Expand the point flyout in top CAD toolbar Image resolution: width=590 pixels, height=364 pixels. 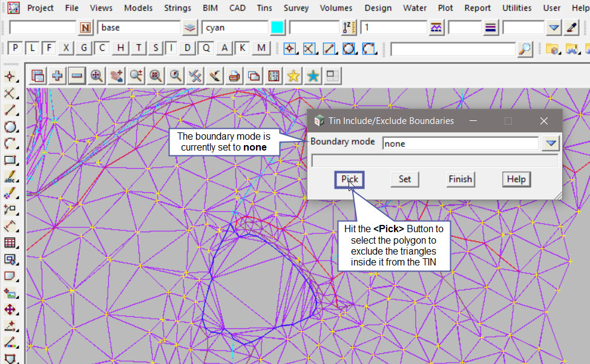coord(290,49)
